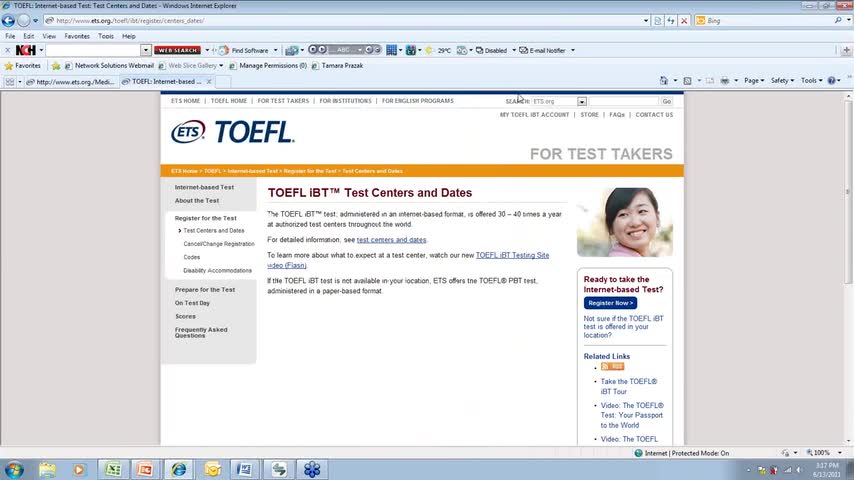Click the site search text field

(x=623, y=101)
